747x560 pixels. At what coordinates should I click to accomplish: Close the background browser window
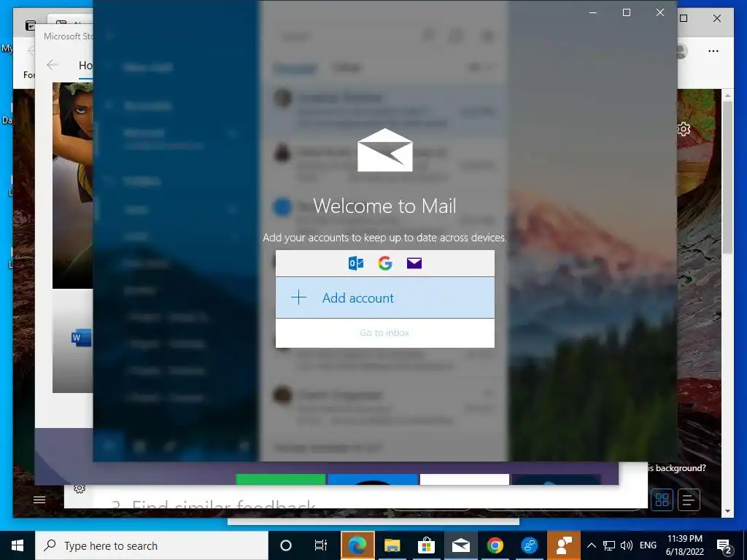(x=717, y=18)
